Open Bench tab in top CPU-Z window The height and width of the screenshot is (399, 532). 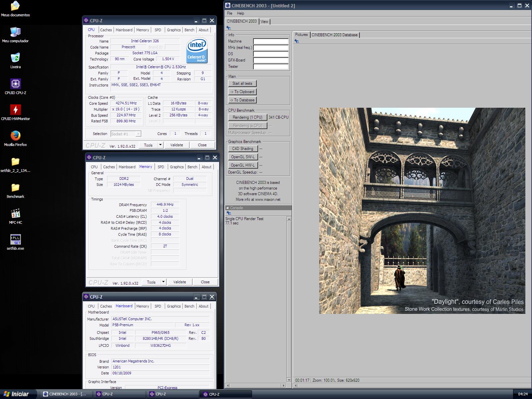(190, 30)
